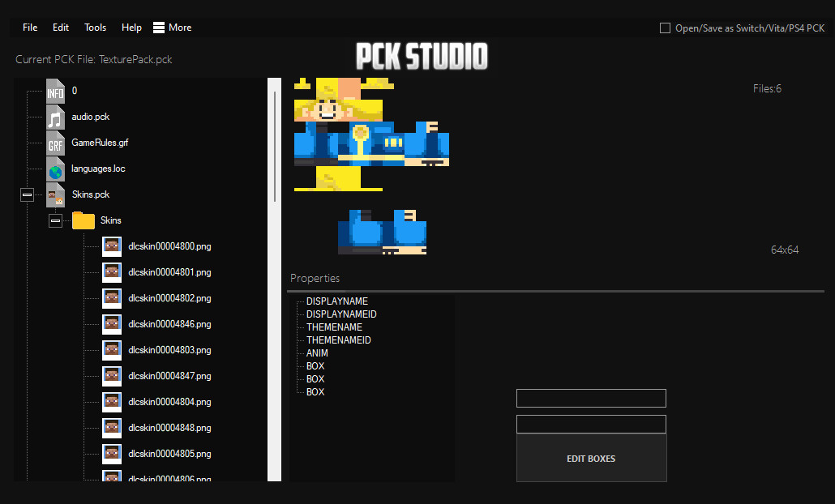The width and height of the screenshot is (835, 504).
Task: Open the File menu
Action: point(29,27)
